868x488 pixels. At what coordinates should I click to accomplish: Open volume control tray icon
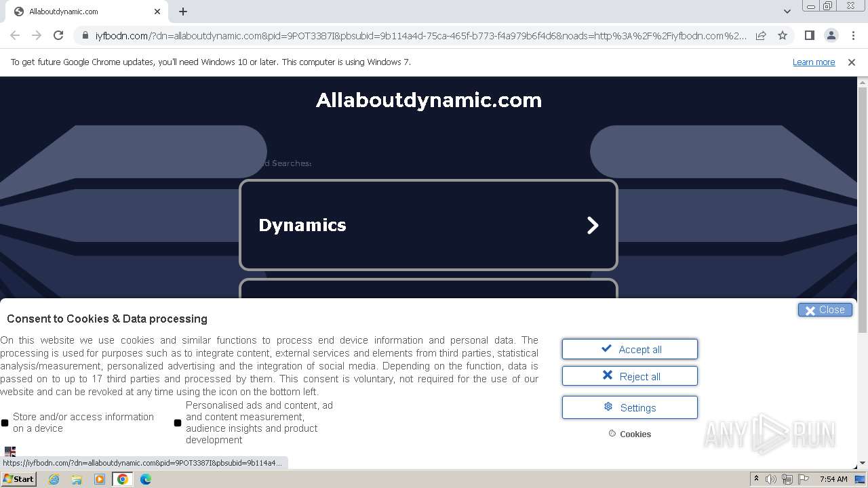click(771, 479)
